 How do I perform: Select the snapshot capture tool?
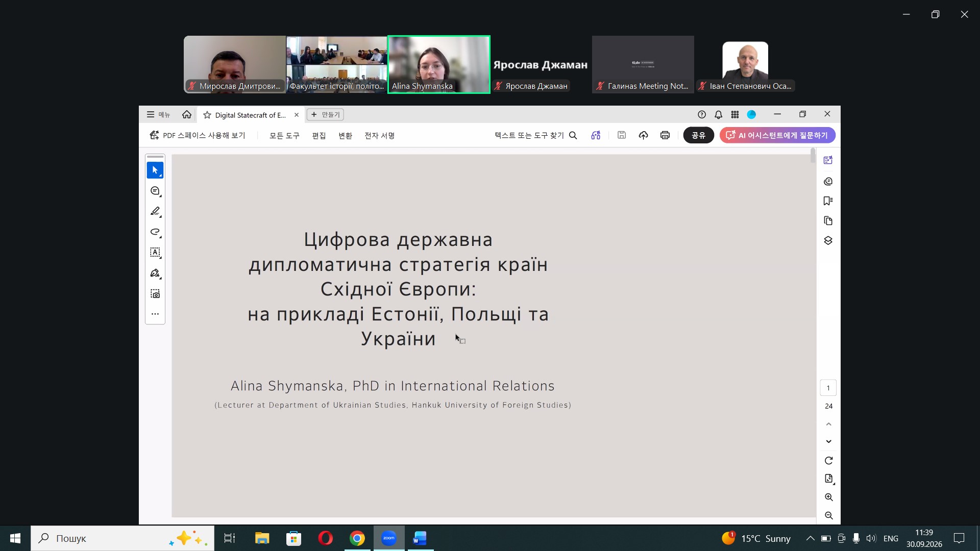155,294
